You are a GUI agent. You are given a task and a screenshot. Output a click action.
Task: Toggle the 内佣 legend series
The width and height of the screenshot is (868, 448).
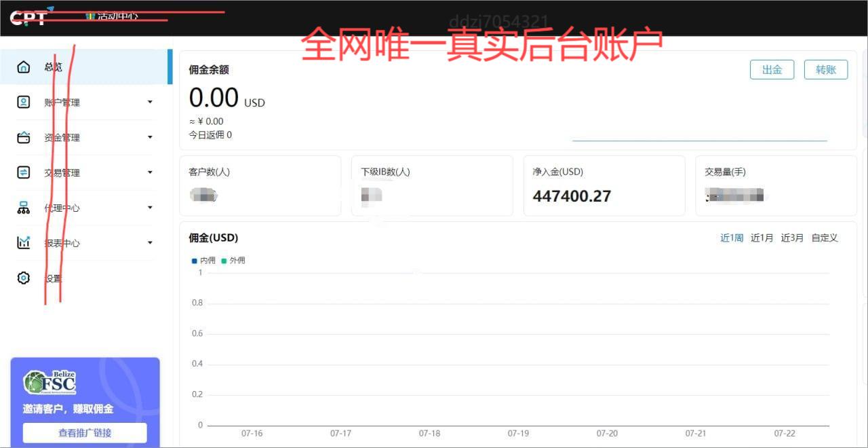[203, 260]
